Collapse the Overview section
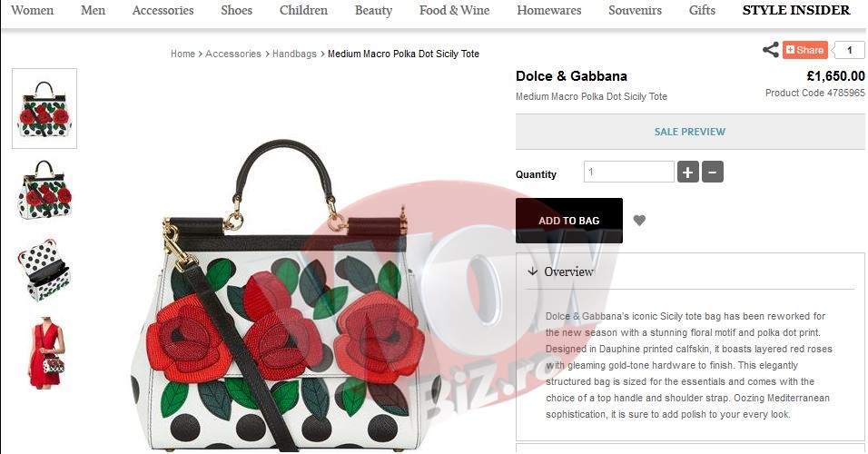The image size is (868, 454). [x=559, y=271]
